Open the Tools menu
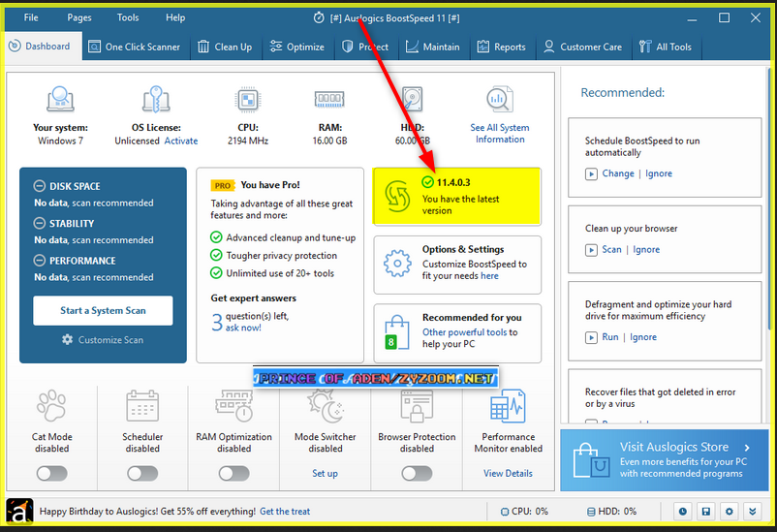 [x=128, y=17]
